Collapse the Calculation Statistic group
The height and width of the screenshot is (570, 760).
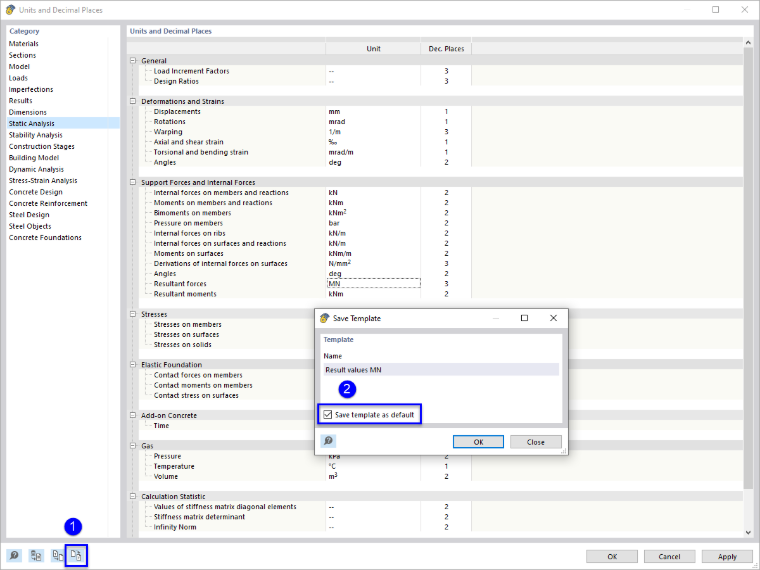(x=133, y=496)
